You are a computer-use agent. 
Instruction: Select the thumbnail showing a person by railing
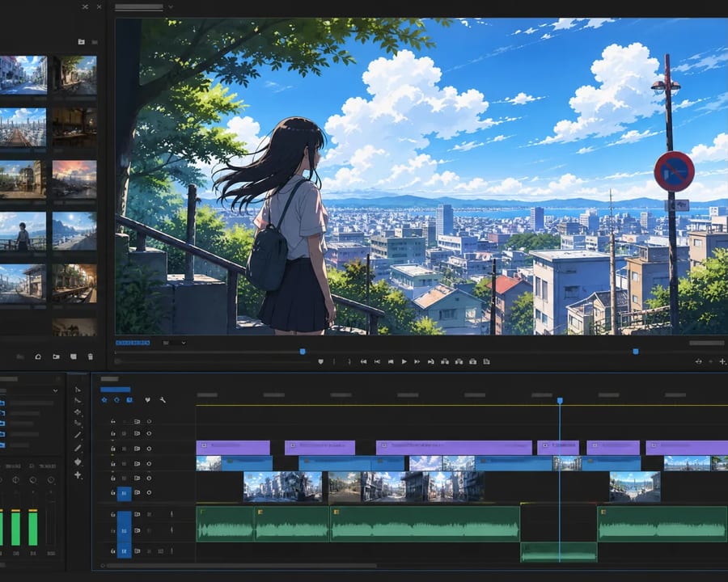coord(23,232)
